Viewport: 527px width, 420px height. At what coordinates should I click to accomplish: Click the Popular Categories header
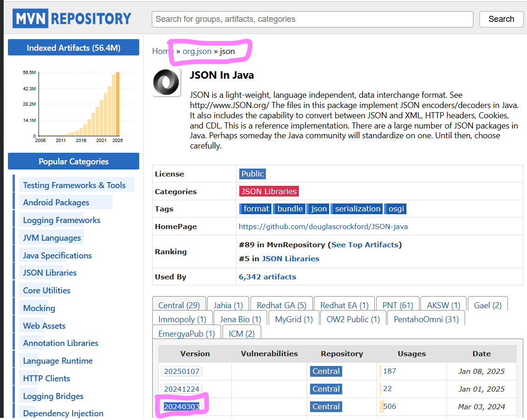(74, 162)
